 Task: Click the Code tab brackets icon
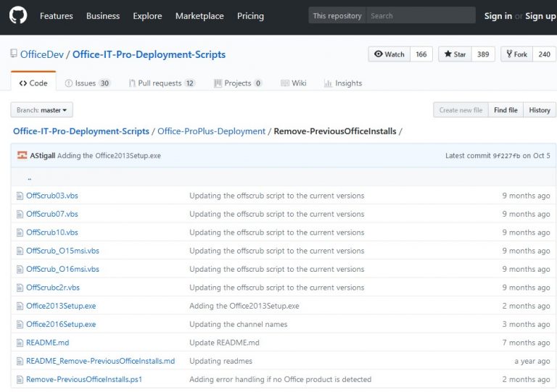[23, 83]
